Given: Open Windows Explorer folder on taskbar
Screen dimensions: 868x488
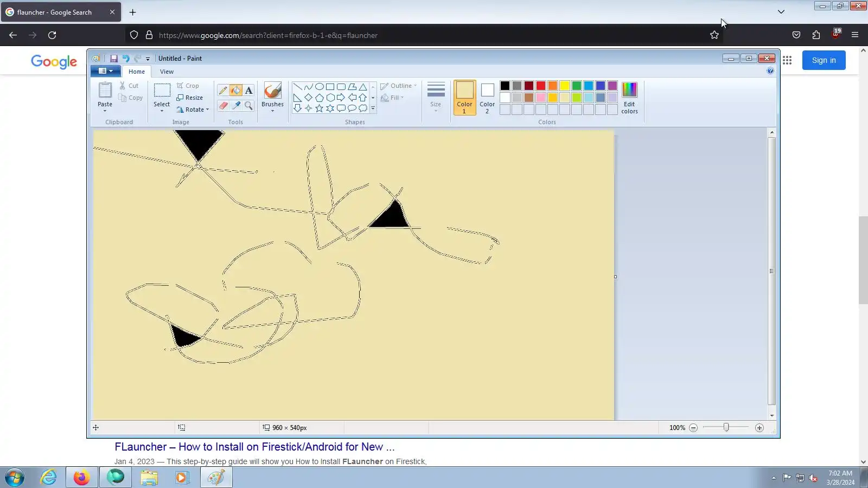Looking at the screenshot, I should [149, 478].
